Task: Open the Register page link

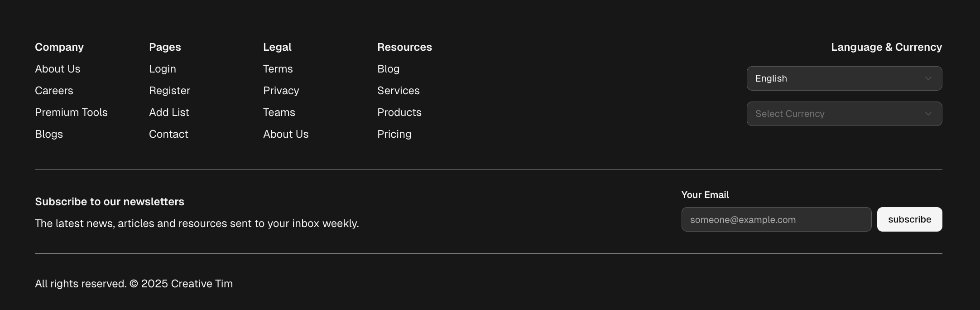Action: point(169,91)
